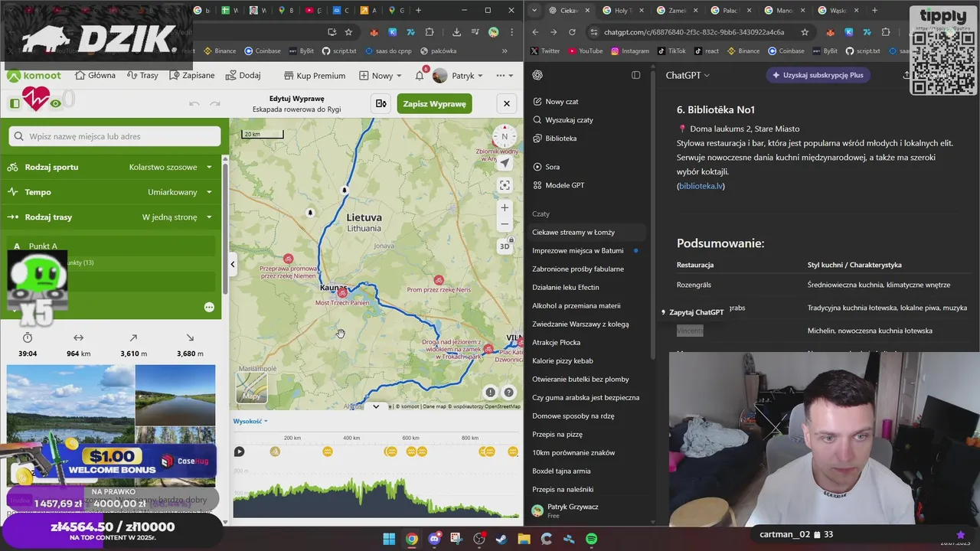Open the ChatGPT model selector dropdown
This screenshot has width=980, height=551.
coord(688,75)
